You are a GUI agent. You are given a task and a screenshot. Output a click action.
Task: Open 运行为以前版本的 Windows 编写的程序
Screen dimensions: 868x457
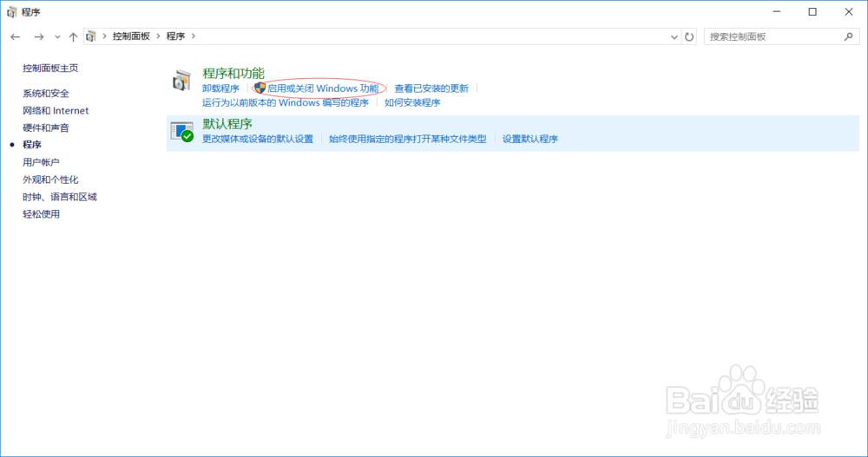(x=285, y=103)
